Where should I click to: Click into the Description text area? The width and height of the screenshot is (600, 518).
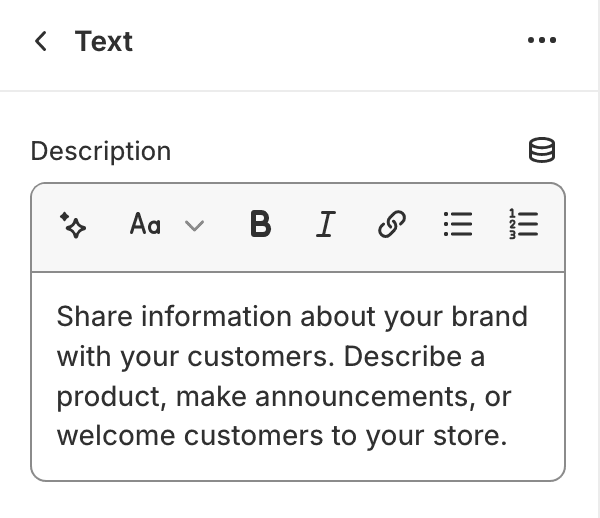coord(298,376)
